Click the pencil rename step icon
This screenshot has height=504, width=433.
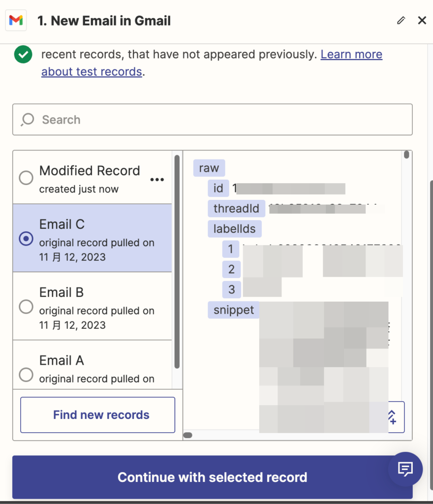(401, 21)
